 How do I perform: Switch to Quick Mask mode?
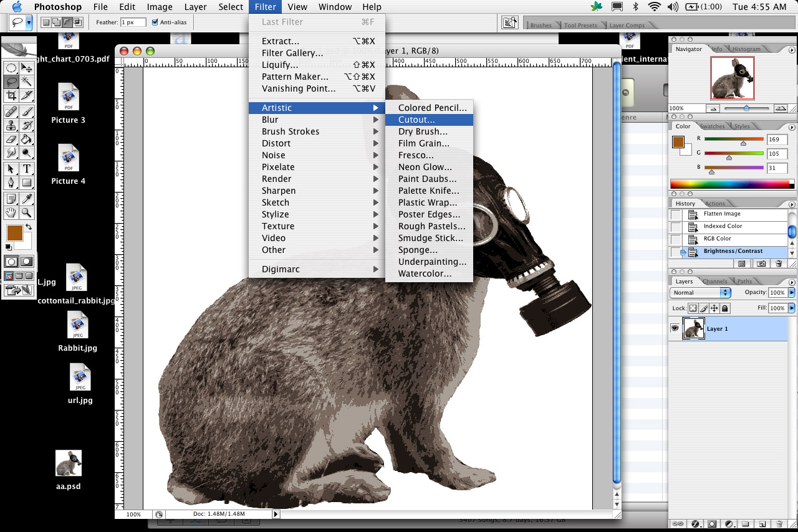pyautogui.click(x=26, y=262)
